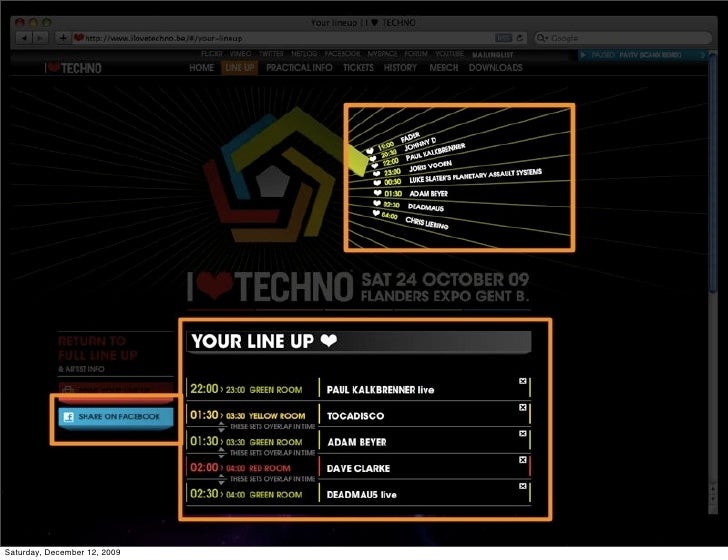Click the Google search field
The width and height of the screenshot is (728, 560).
point(622,38)
